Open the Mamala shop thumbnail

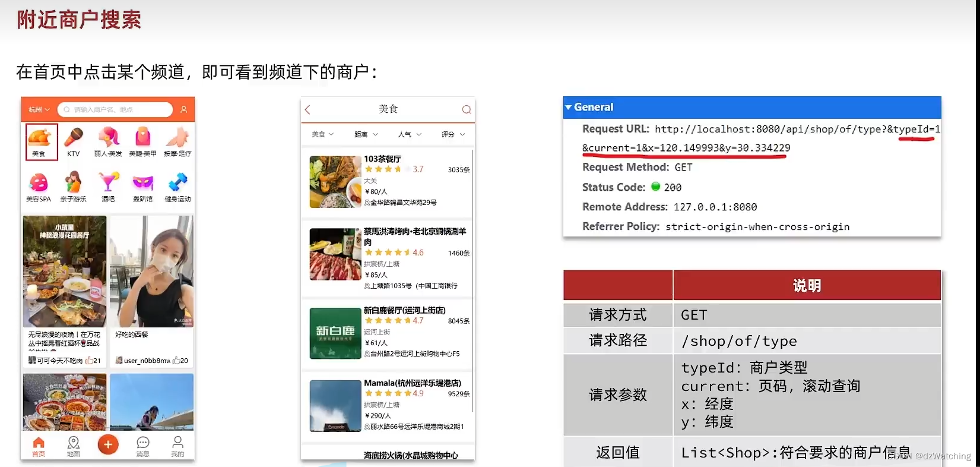pyautogui.click(x=335, y=406)
